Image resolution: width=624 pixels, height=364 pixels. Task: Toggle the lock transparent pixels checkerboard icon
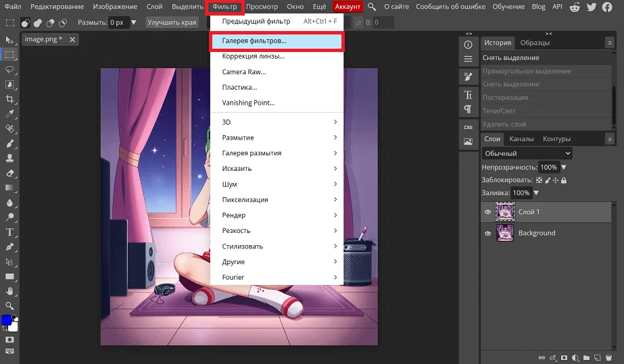[x=539, y=180]
